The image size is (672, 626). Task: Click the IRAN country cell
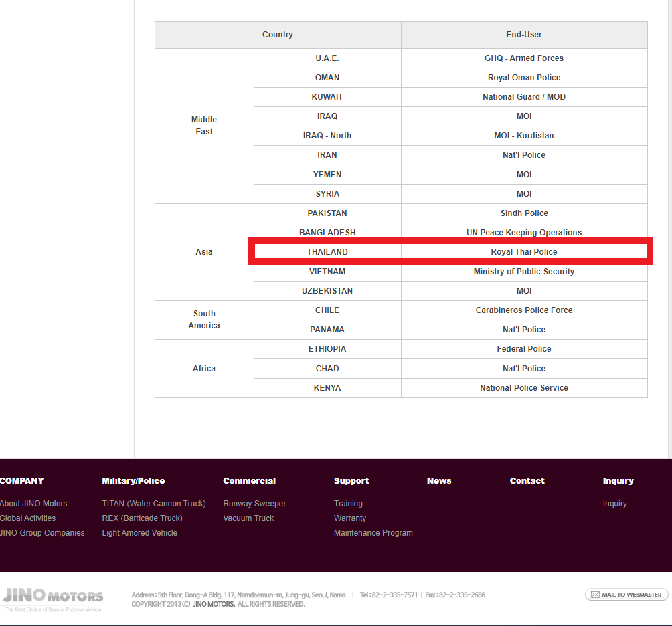click(327, 155)
